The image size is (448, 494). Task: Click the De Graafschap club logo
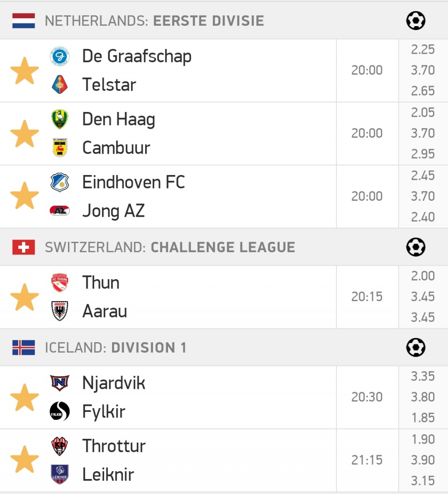coord(60,56)
